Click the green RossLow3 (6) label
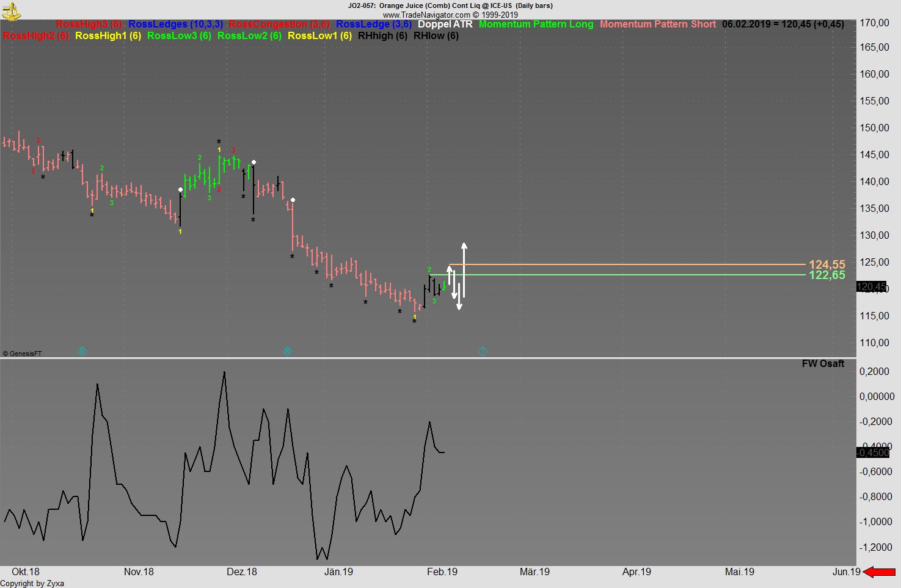The width and height of the screenshot is (901, 588). (x=179, y=36)
